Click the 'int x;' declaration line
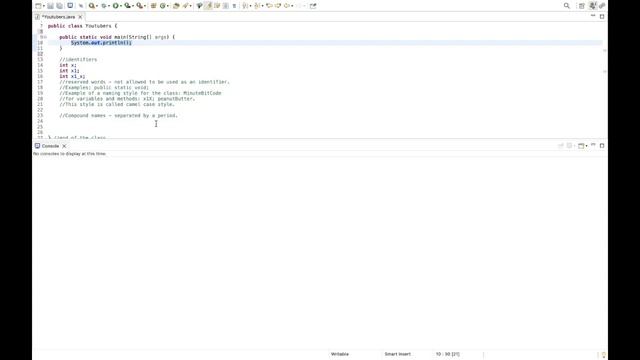This screenshot has height=360, width=640. tap(68, 65)
